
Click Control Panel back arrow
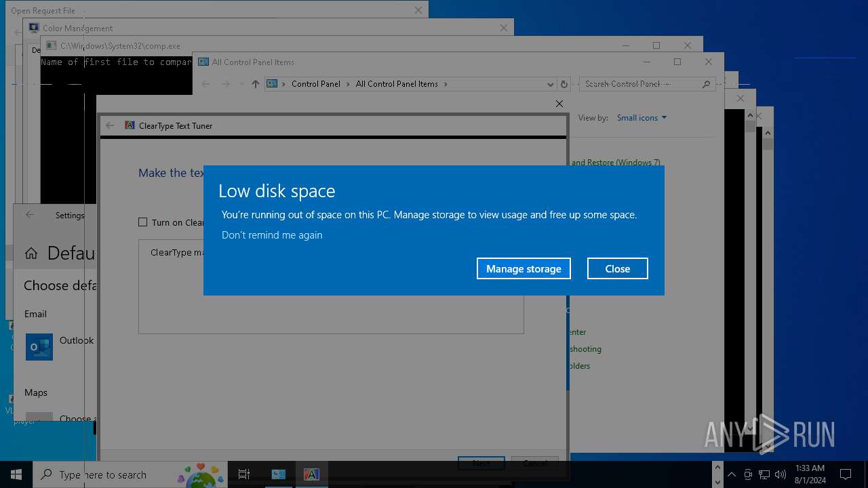point(205,84)
